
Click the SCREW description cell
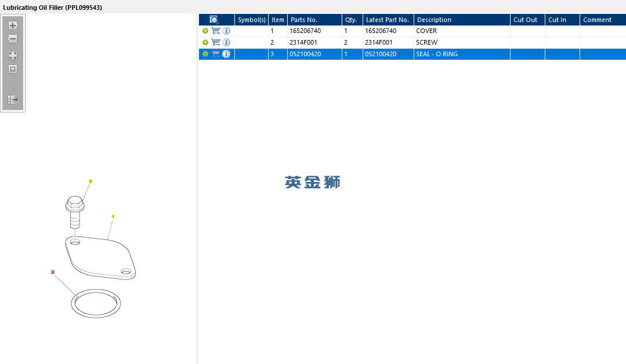462,42
